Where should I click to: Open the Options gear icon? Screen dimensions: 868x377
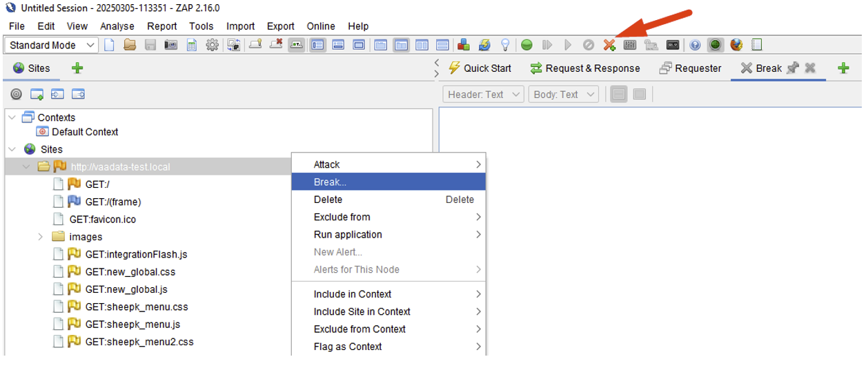coord(213,45)
